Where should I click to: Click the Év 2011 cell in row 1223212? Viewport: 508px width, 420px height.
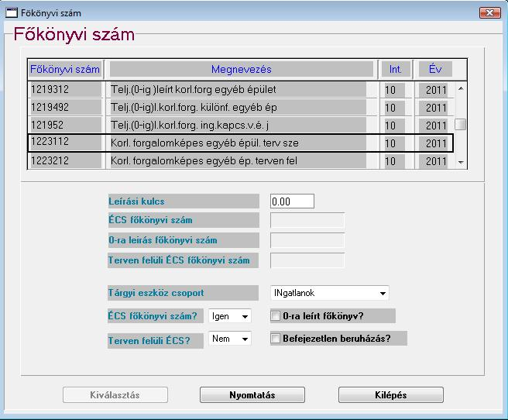tap(433, 161)
